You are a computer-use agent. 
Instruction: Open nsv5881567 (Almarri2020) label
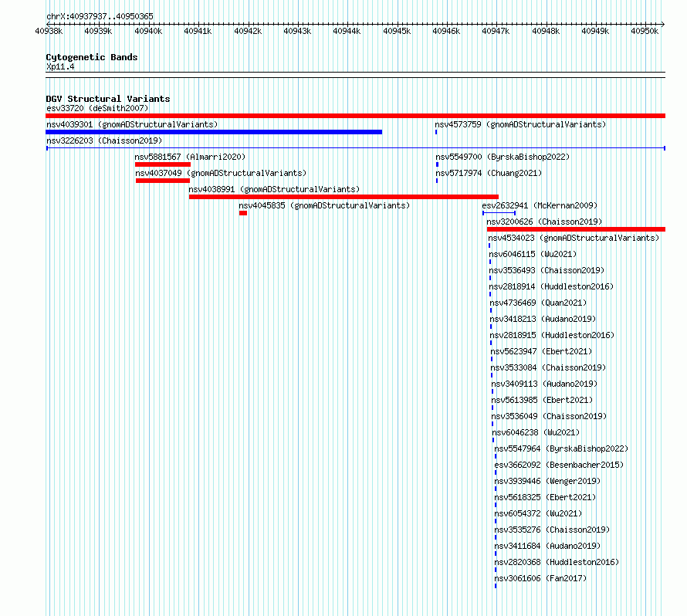click(x=190, y=157)
